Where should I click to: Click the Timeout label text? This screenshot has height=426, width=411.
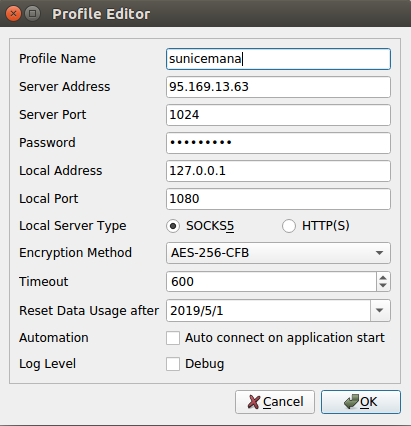tap(44, 282)
